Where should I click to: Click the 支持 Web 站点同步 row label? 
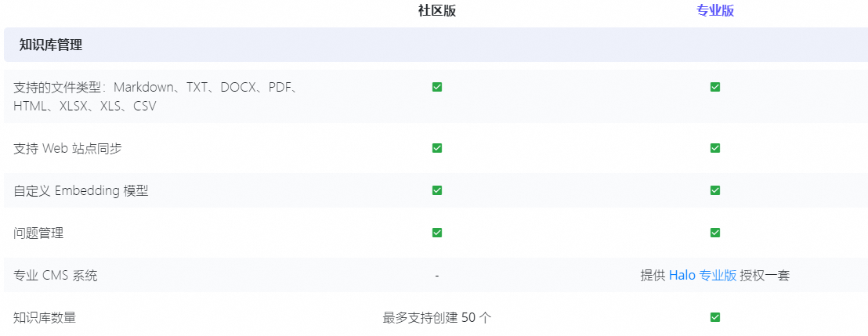coord(67,149)
